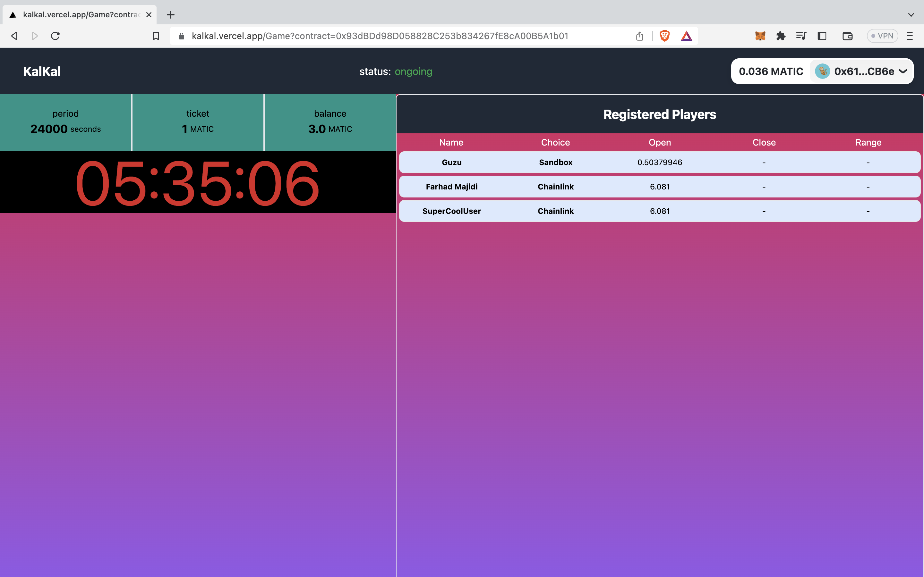Click the address bar URL field
This screenshot has width=924, height=577.
380,36
